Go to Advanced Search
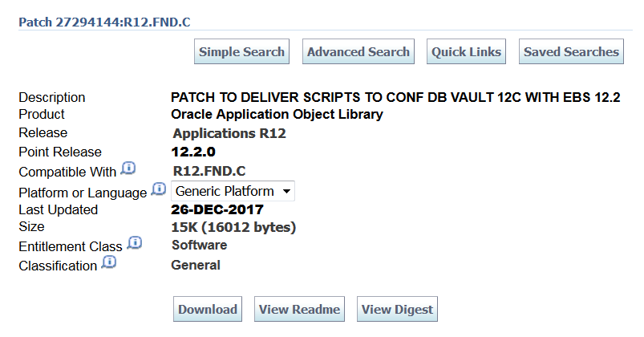Image resolution: width=644 pixels, height=337 pixels. click(x=358, y=52)
